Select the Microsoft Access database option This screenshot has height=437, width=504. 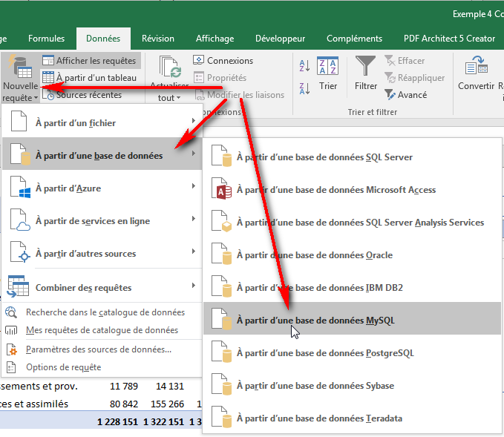pyautogui.click(x=336, y=190)
